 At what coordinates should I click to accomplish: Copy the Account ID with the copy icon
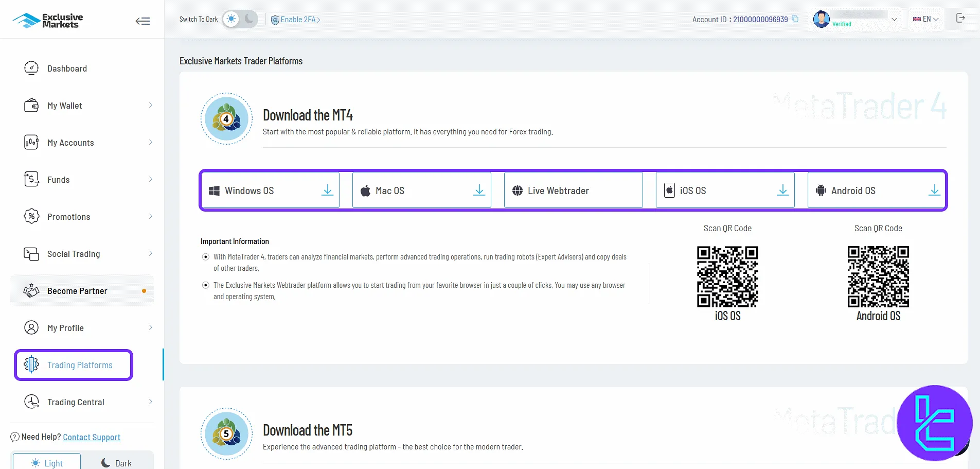pos(795,19)
